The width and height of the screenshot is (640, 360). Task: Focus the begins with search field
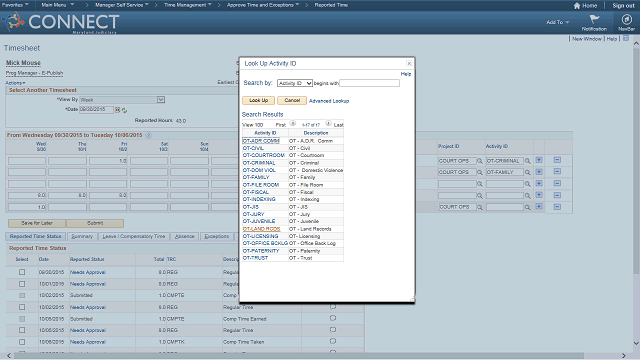coord(369,83)
